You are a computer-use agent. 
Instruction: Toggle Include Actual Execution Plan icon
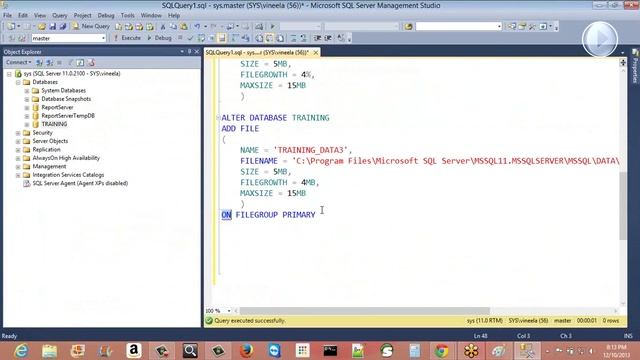235,38
